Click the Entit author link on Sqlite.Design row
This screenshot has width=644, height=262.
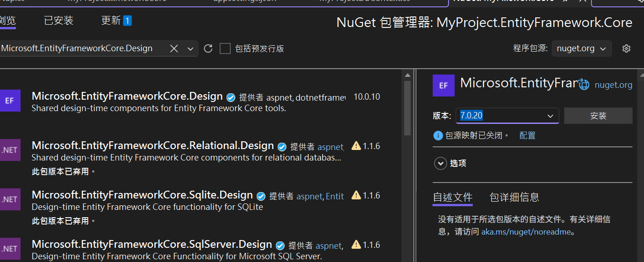(x=335, y=197)
